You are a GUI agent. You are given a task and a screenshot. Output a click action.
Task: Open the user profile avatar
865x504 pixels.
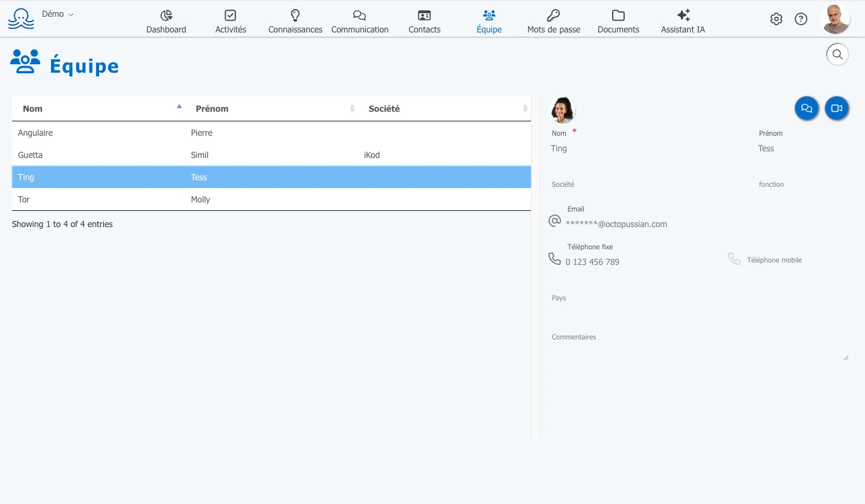tap(835, 19)
